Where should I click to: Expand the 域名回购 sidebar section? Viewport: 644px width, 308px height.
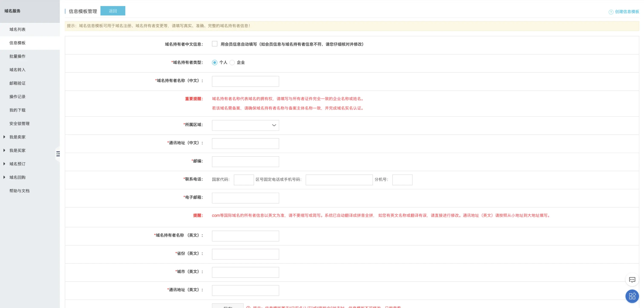tap(17, 177)
